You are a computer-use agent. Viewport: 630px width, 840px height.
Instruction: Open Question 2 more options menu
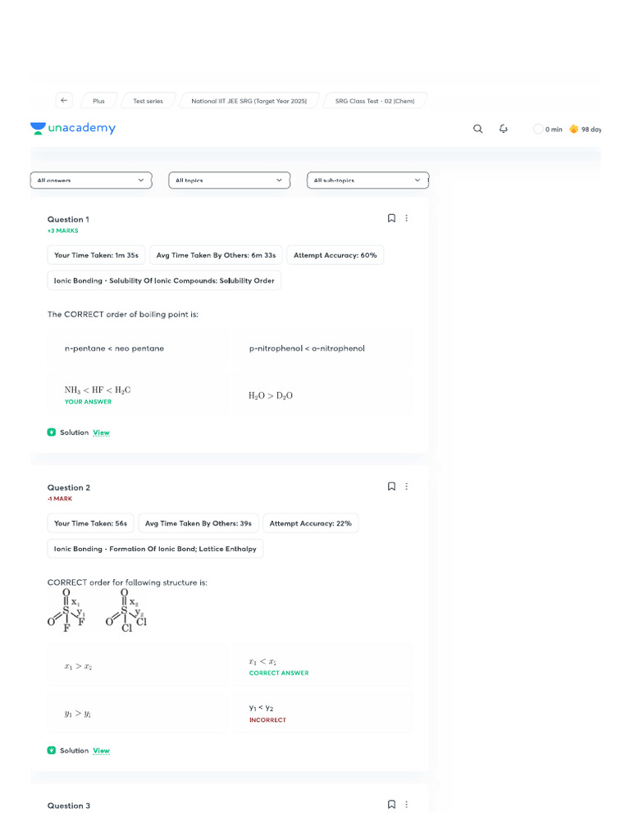click(x=407, y=486)
